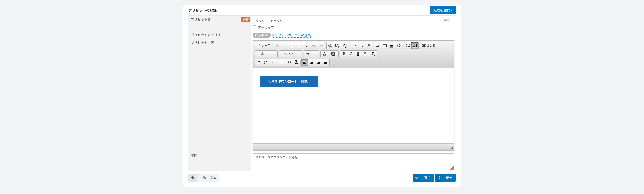Open the 書式 format dropdown

(x=266, y=54)
